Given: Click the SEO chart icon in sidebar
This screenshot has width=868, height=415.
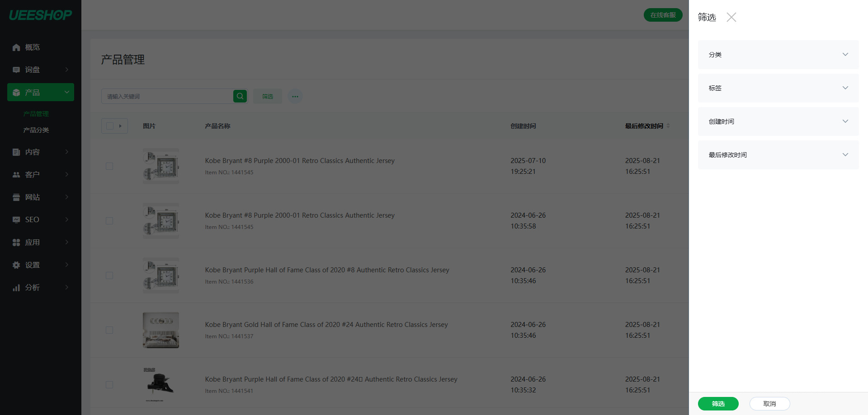Looking at the screenshot, I should 16,220.
